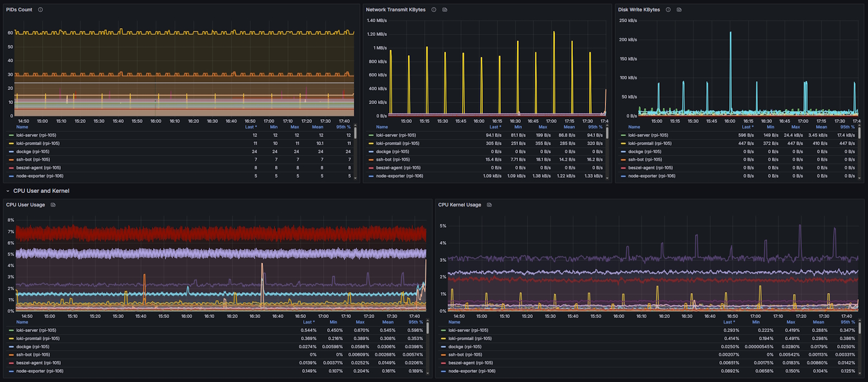
Task: Click dockge color swatch in Disk Write legend
Action: (623, 152)
